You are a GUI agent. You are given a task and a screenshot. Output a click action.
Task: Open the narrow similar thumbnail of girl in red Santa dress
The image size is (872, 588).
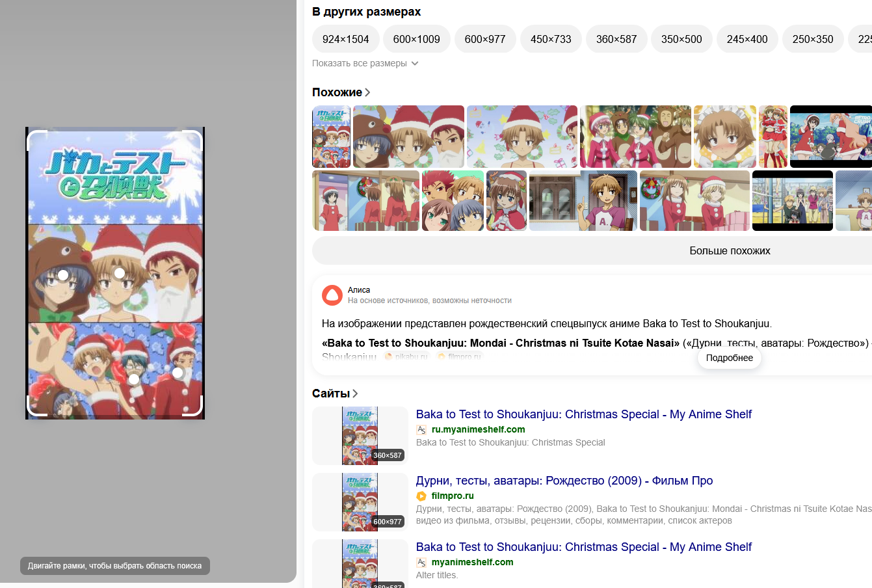click(773, 137)
